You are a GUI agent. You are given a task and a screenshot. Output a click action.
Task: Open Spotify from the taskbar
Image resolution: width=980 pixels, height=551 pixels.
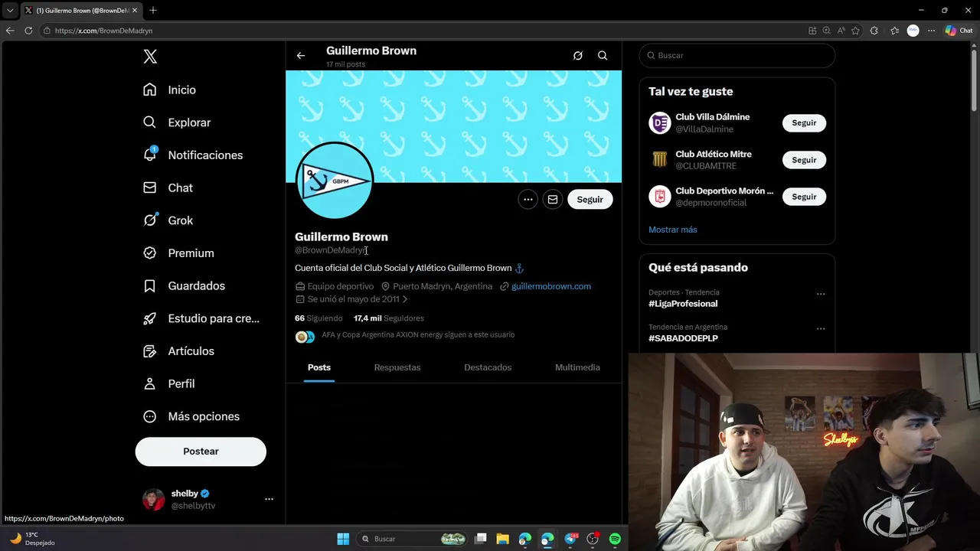[615, 539]
